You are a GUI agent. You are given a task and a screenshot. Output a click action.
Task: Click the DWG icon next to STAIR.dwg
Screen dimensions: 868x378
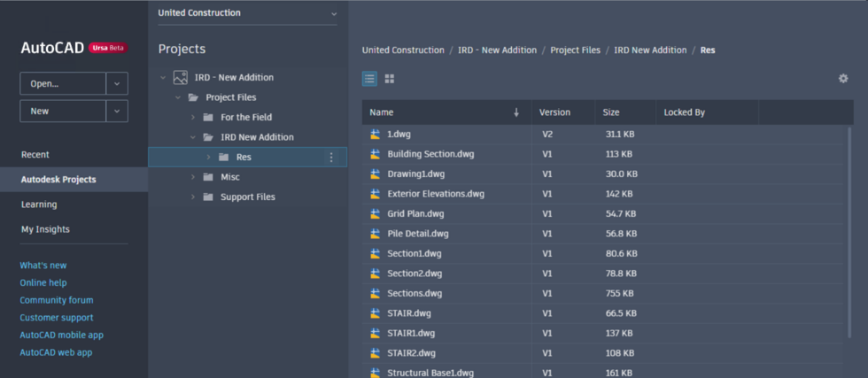[376, 313]
